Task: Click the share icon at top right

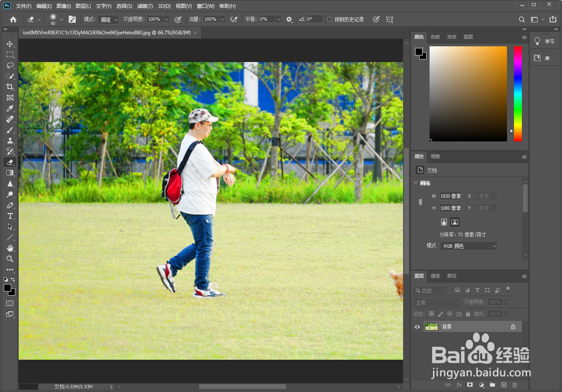Action: [x=553, y=19]
